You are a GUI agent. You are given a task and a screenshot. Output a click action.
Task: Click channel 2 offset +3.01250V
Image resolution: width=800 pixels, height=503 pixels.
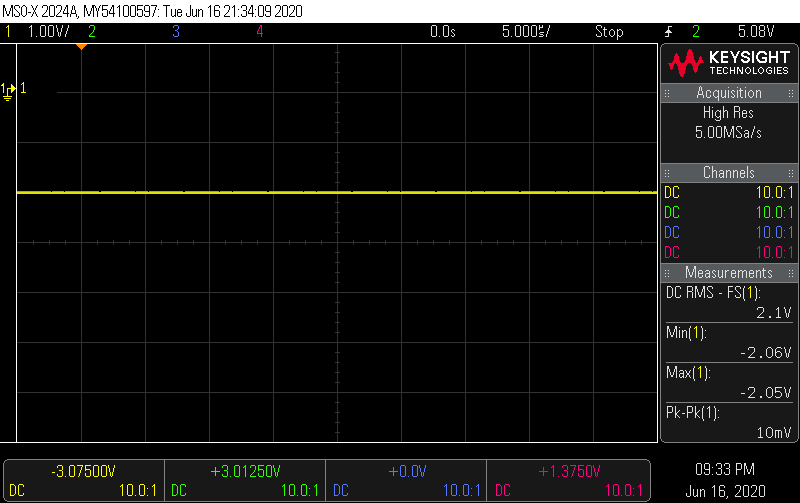click(245, 471)
